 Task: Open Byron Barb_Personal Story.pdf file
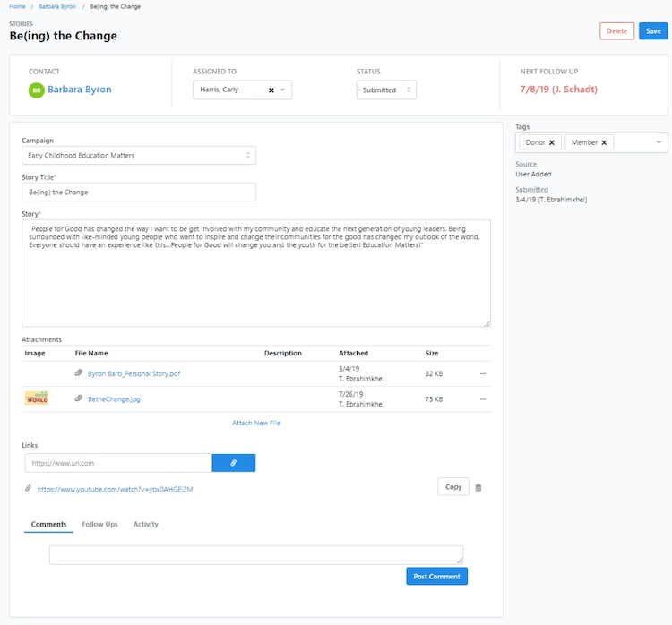coord(134,374)
